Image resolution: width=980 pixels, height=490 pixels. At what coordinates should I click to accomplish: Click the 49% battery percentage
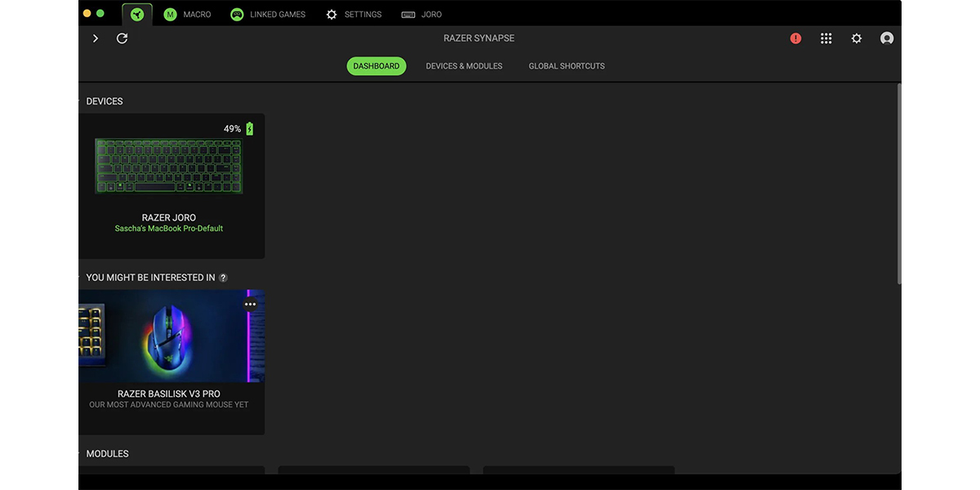click(x=232, y=129)
